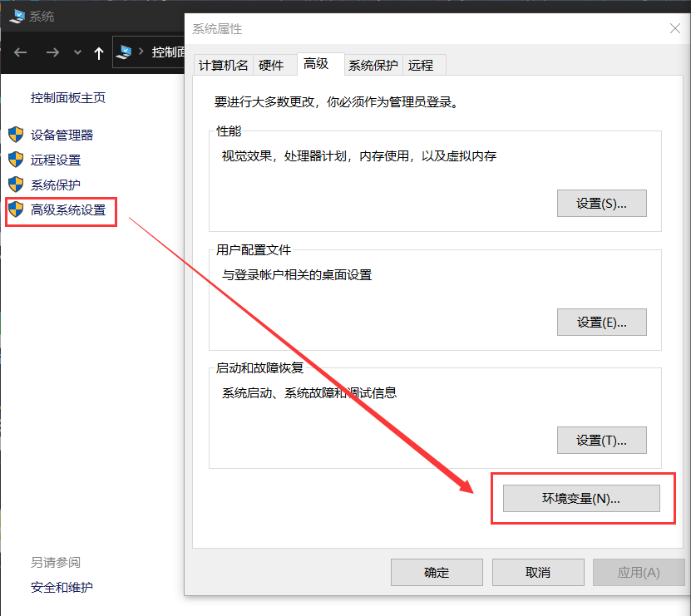This screenshot has width=691, height=616.
Task: Click 控制面 breadcrumb in address bar
Action: [x=168, y=52]
